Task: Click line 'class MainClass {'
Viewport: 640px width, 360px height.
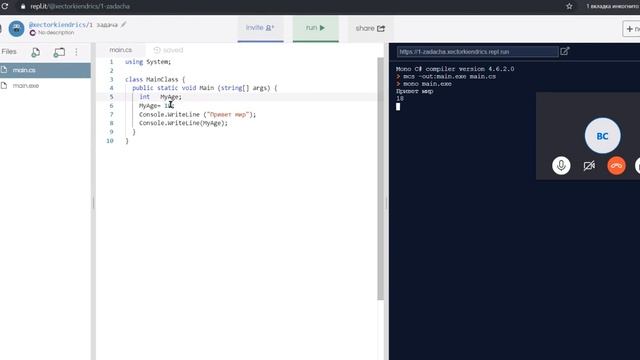Action: tap(155, 79)
